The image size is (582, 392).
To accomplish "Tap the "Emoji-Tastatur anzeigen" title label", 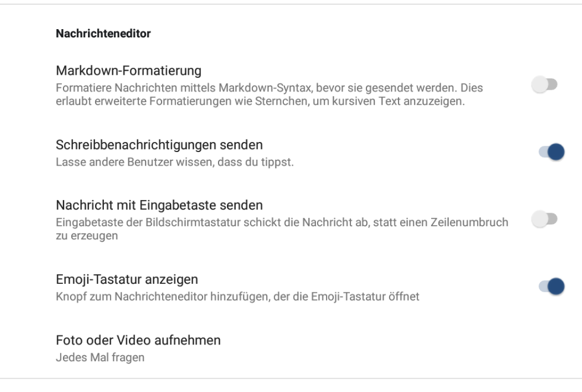I will click(x=126, y=279).
